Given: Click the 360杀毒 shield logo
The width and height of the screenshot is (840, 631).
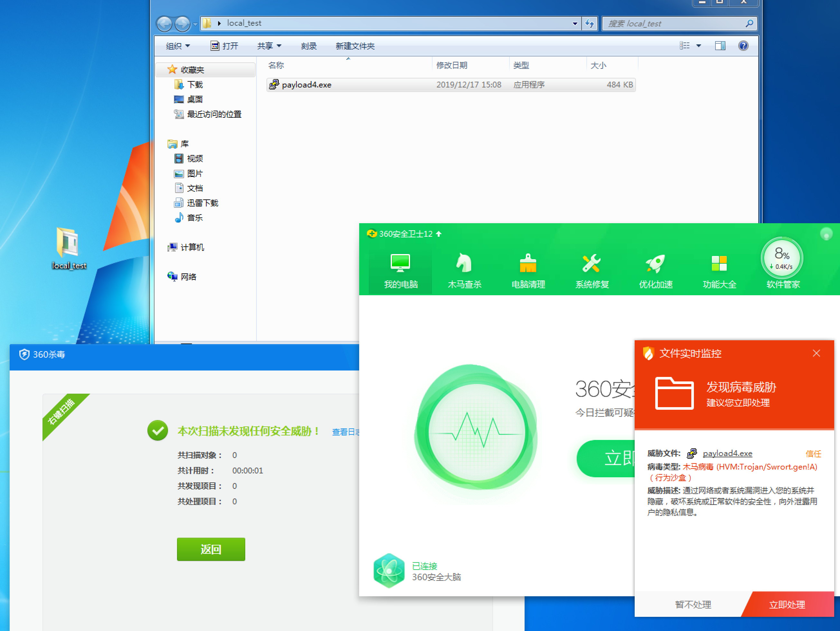Looking at the screenshot, I should [x=24, y=354].
